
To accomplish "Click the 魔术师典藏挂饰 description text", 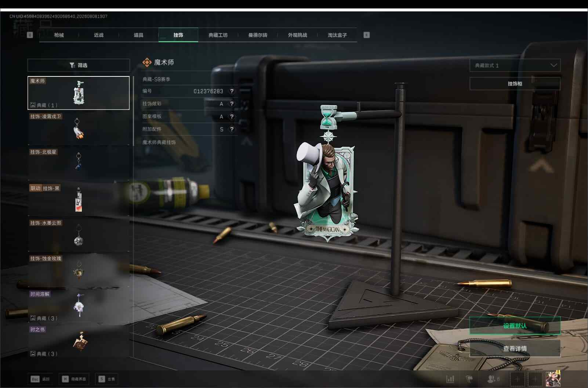I will click(159, 142).
